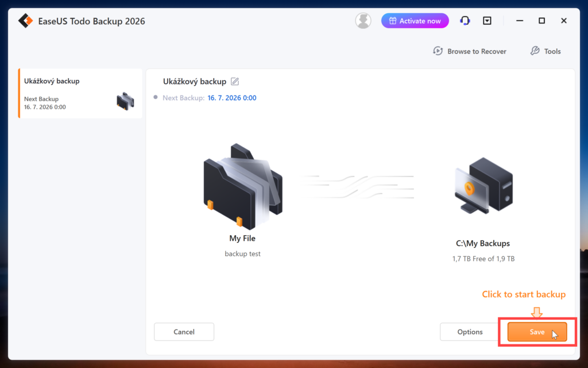
Task: Click the backup task thumbnail icon in sidebar
Action: coord(125,101)
